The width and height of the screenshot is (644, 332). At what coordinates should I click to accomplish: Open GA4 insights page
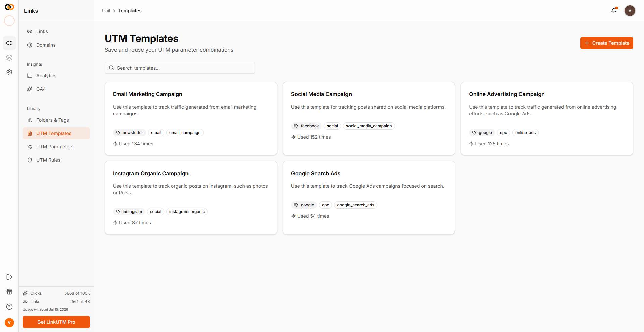56,89
